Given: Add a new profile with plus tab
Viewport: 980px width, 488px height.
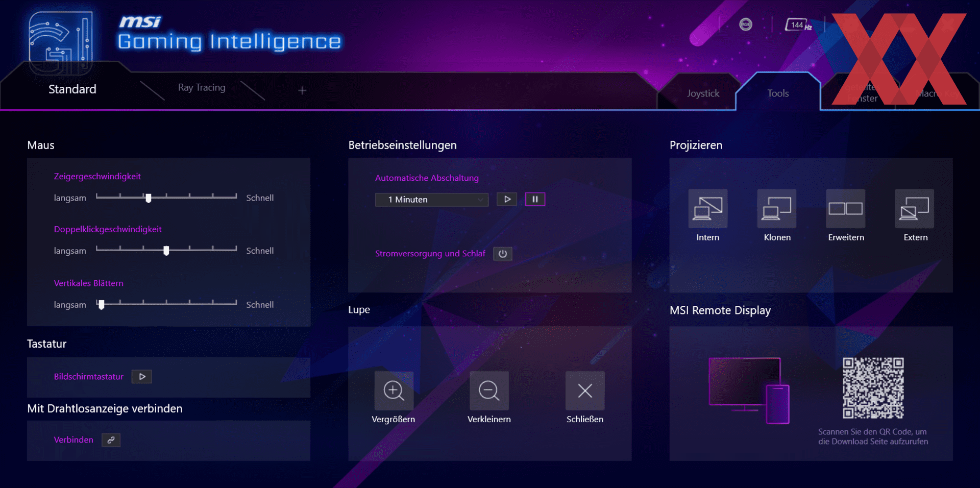Looking at the screenshot, I should coord(302,90).
